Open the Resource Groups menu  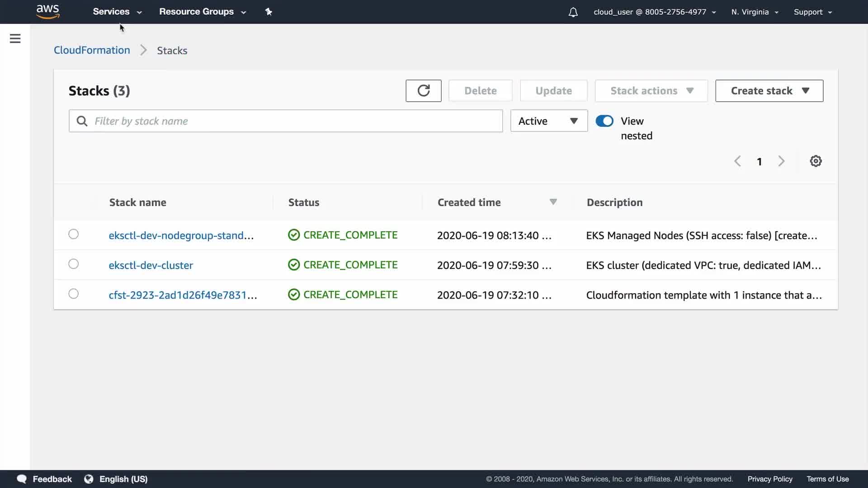click(x=202, y=12)
